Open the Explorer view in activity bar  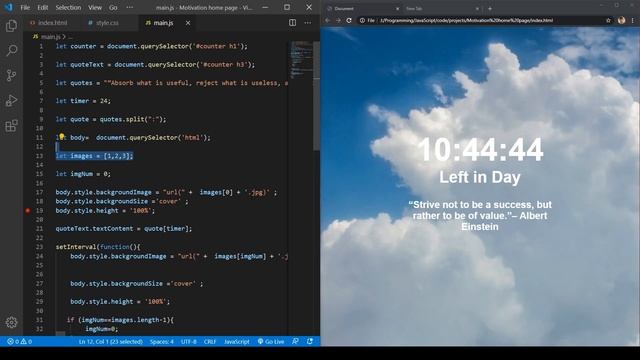tap(11, 26)
